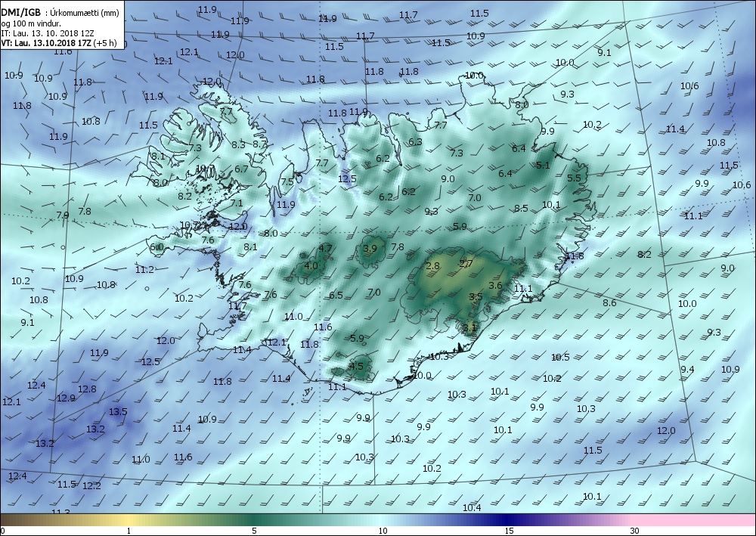Screen dimensions: 756x536
Task: Click the 6.0 value label
Action: [x=156, y=246]
